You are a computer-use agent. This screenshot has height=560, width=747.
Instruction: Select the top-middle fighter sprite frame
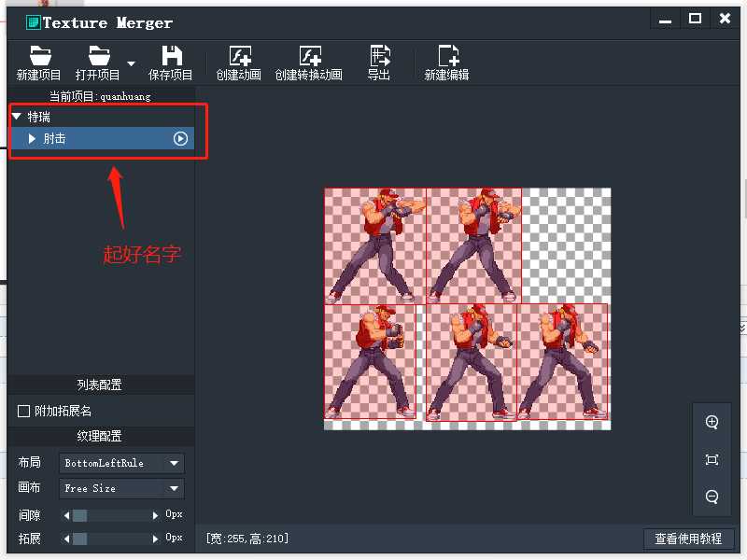point(474,245)
